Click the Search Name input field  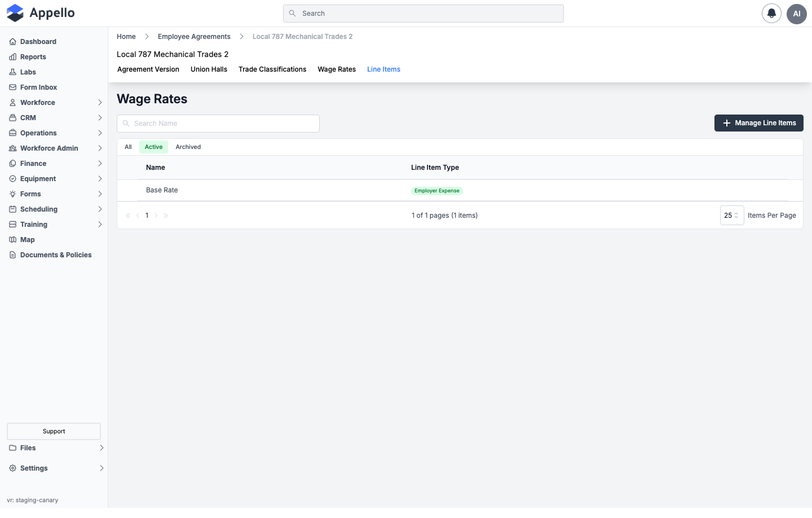click(218, 124)
